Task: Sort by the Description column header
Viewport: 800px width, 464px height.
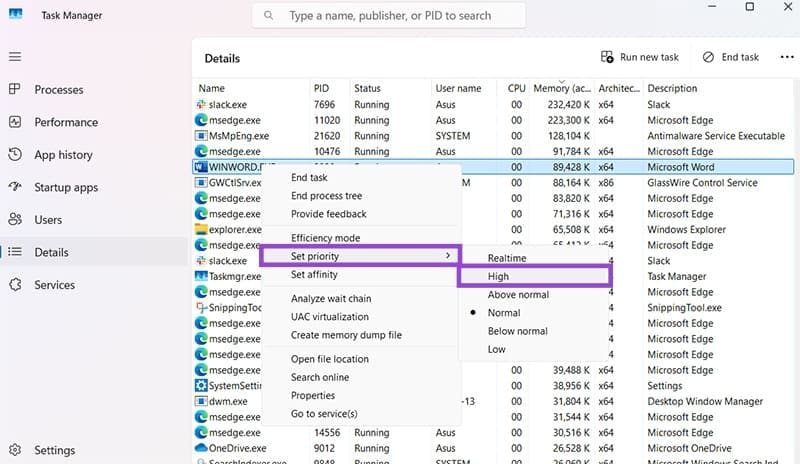Action: (x=672, y=88)
